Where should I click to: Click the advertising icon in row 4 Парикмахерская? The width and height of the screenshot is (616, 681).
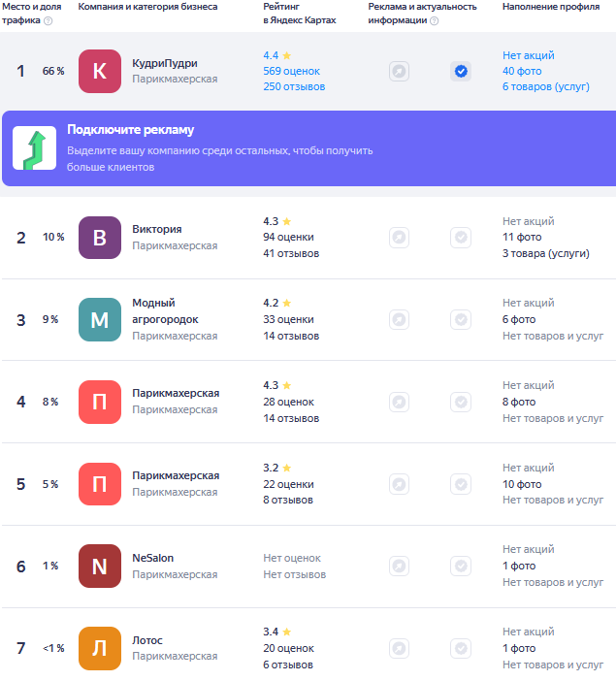click(399, 402)
